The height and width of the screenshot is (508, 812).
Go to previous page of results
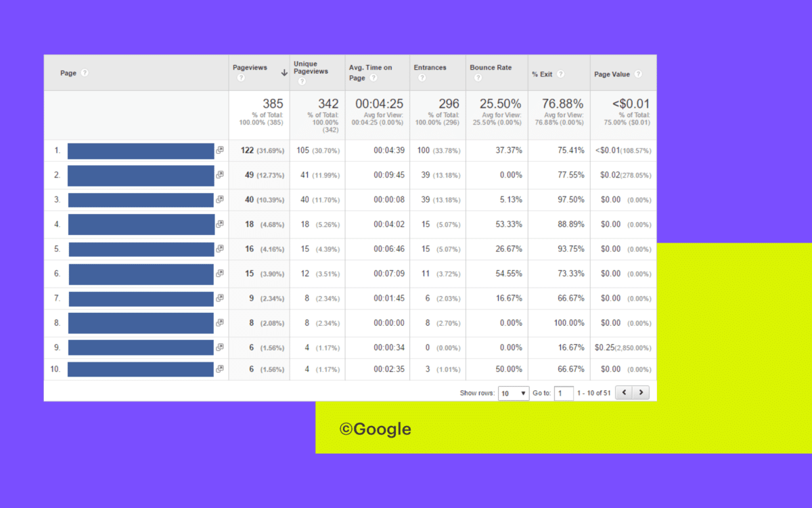[624, 392]
